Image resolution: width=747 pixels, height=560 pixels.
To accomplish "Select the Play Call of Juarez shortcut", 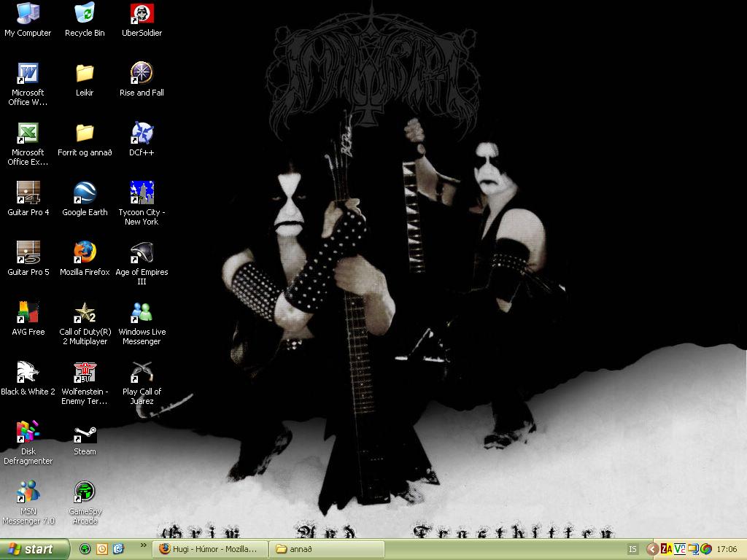I will 142,384.
